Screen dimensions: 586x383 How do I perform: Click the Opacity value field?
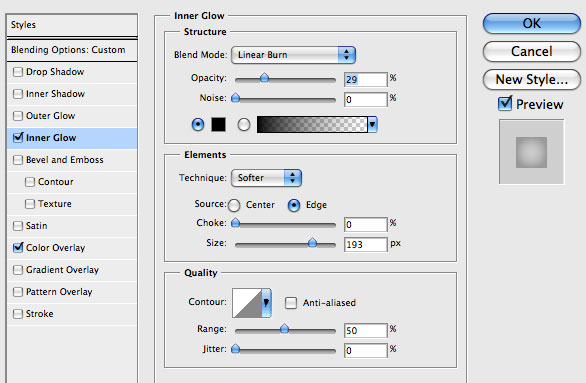366,79
